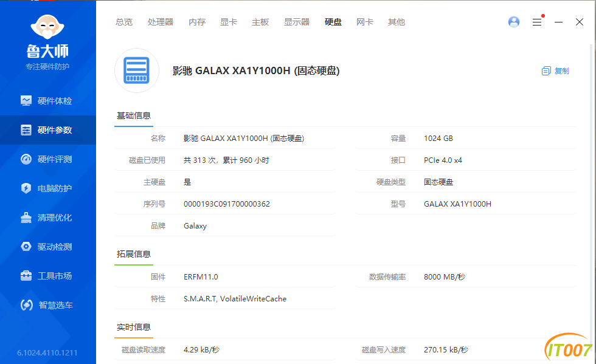Minimize the 鲁大师 window

click(x=558, y=22)
